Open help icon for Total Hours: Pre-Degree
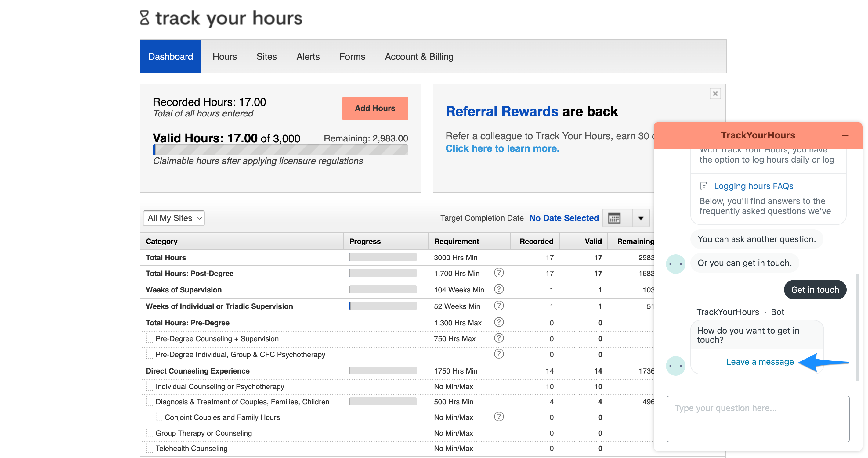The width and height of the screenshot is (868, 458). click(499, 322)
